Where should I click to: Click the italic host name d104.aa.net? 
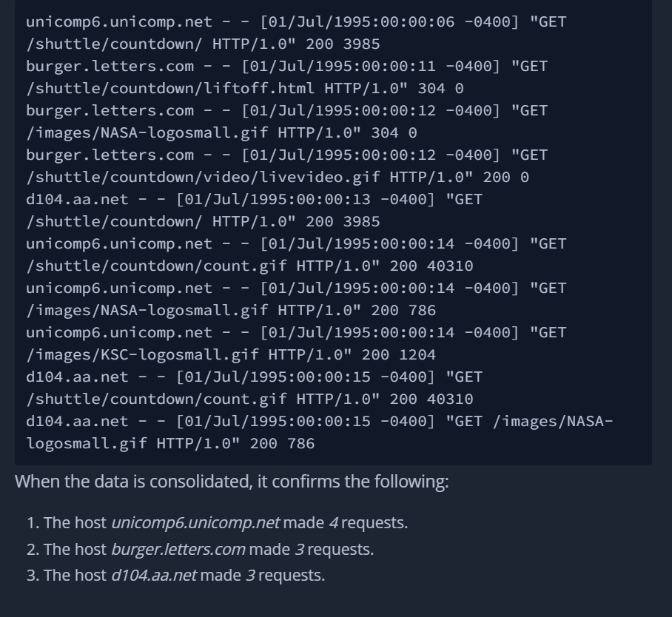(x=154, y=576)
